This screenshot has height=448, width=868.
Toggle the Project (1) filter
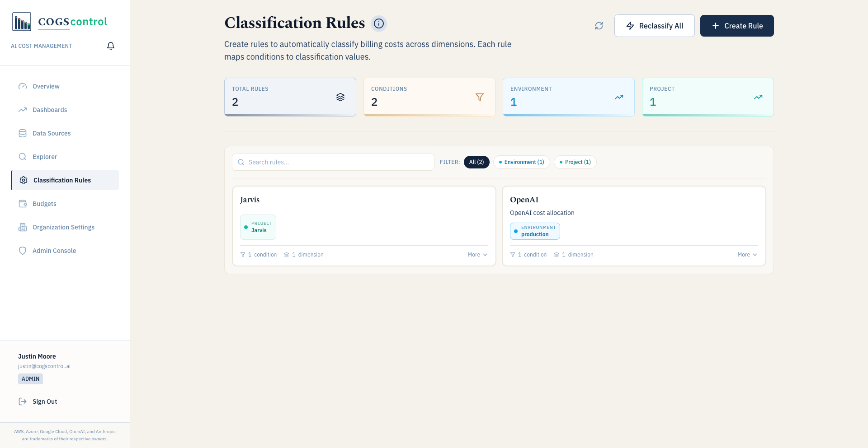(575, 162)
